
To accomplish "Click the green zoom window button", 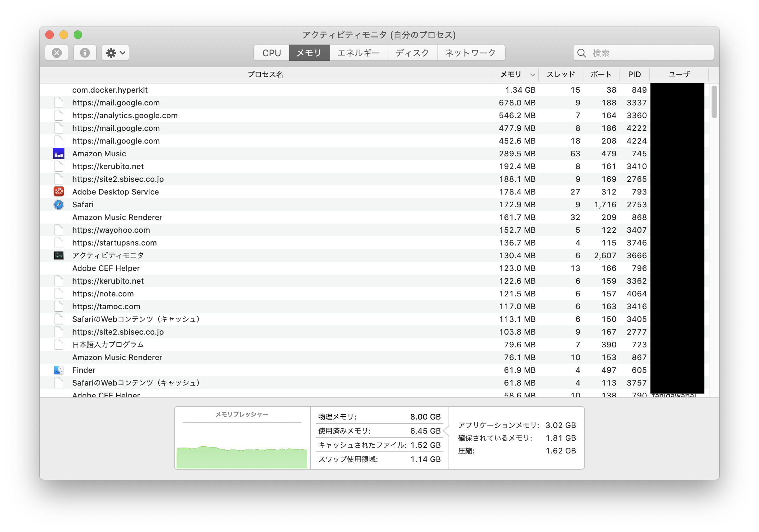I will coord(78,35).
